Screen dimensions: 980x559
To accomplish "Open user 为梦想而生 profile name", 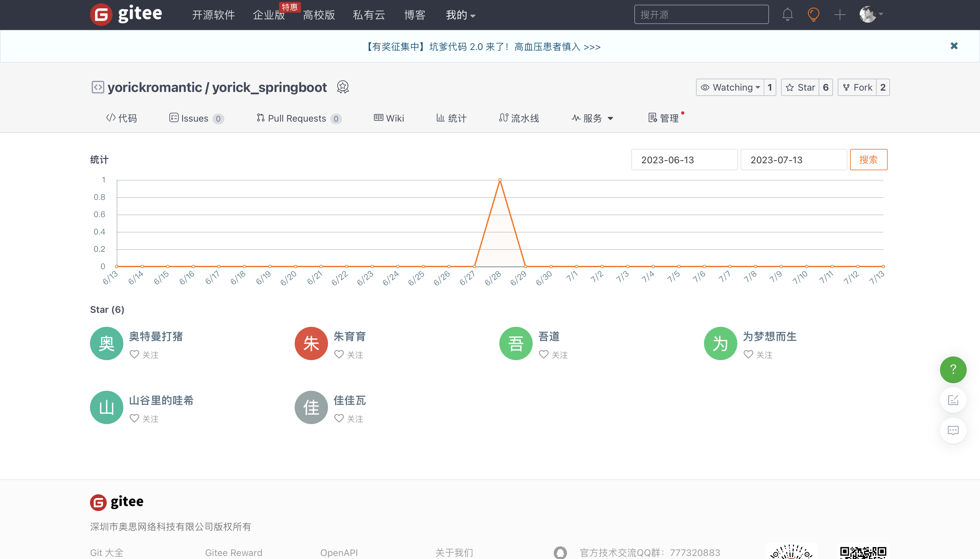I will pyautogui.click(x=769, y=336).
